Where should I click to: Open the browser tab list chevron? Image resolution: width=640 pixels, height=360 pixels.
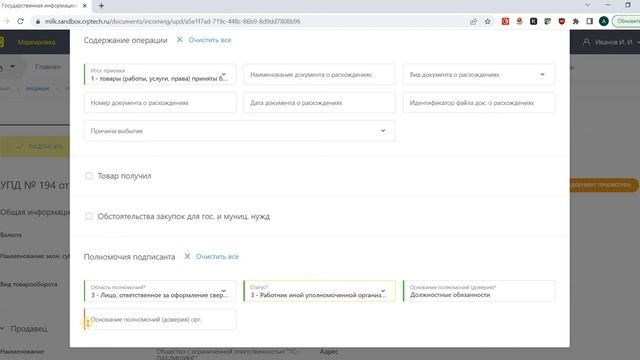(x=588, y=5)
